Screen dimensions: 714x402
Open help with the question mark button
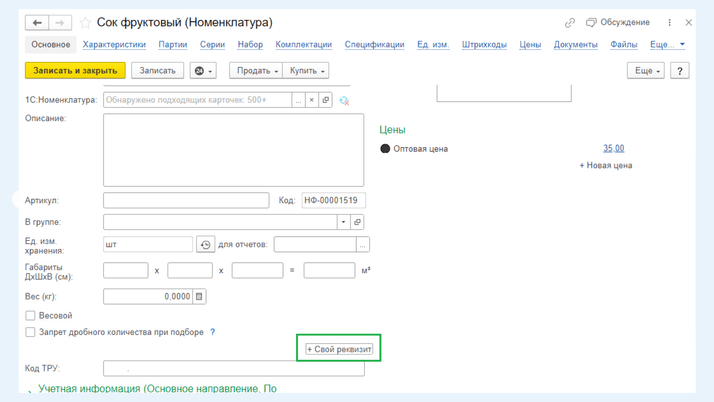(680, 71)
